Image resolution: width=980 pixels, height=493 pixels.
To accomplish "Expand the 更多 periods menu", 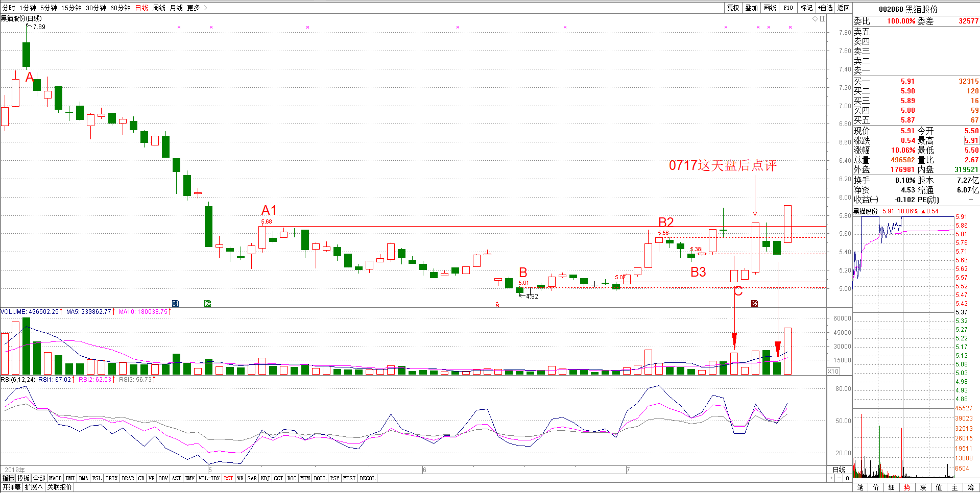I will pos(197,8).
